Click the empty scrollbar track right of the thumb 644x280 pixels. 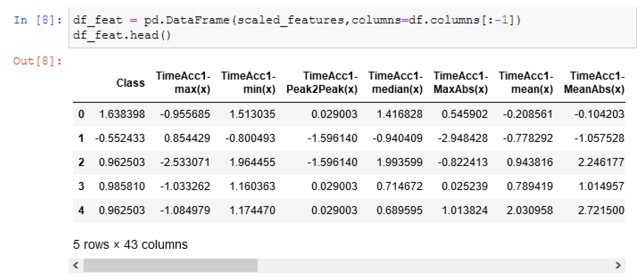coord(425,265)
